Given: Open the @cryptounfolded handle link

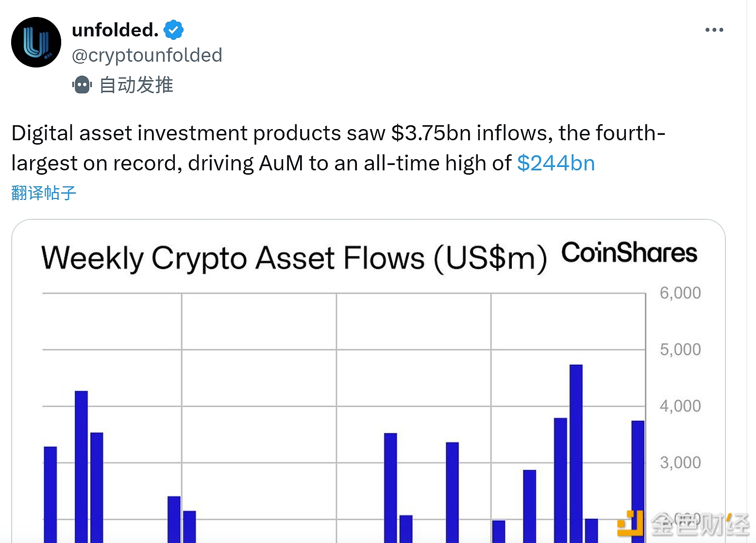Looking at the screenshot, I should coord(147,55).
